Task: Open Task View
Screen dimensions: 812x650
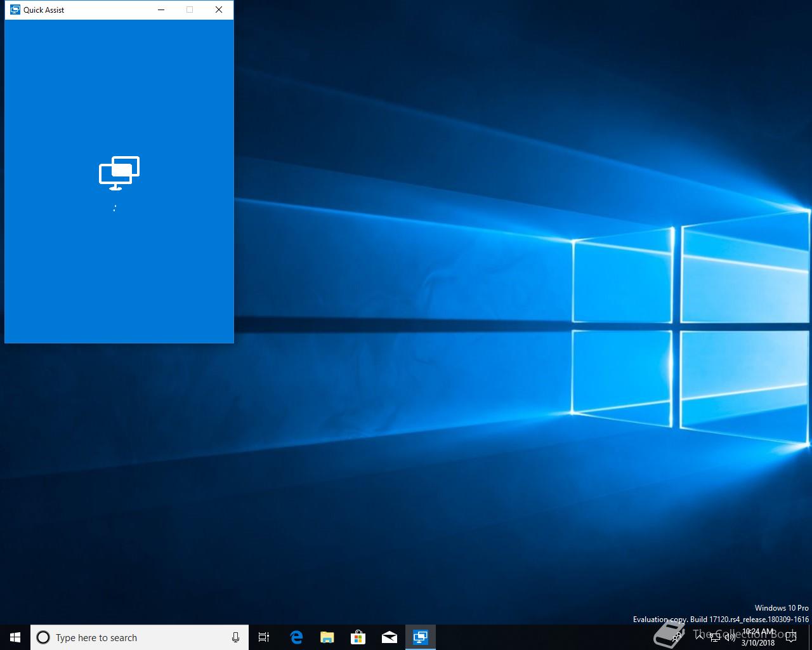Action: click(264, 637)
